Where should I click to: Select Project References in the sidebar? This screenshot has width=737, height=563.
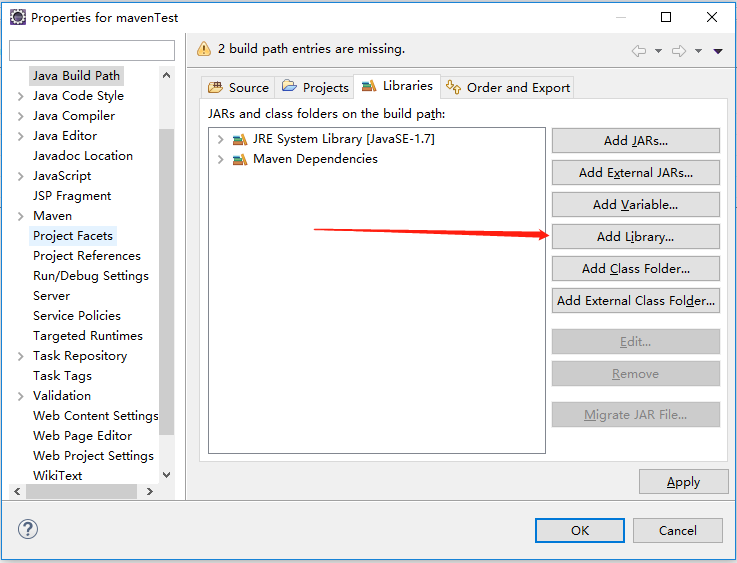coord(87,256)
